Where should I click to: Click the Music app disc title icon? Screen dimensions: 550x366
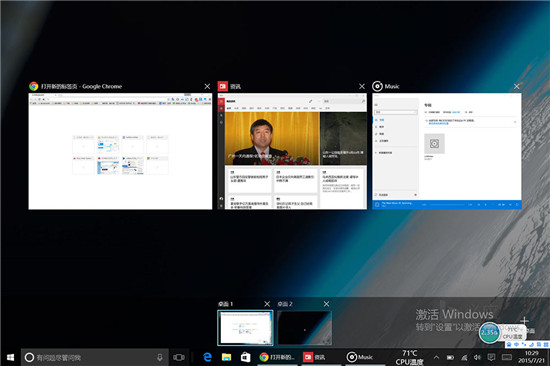point(377,86)
